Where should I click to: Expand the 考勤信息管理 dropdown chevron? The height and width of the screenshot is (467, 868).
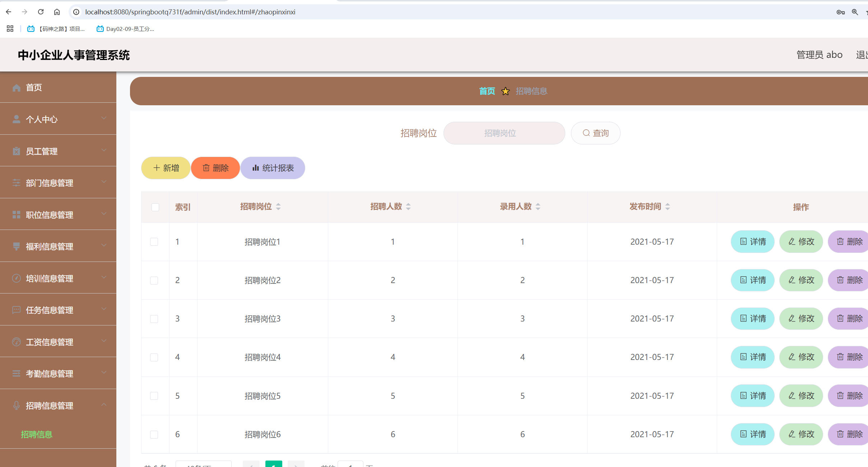pos(104,373)
